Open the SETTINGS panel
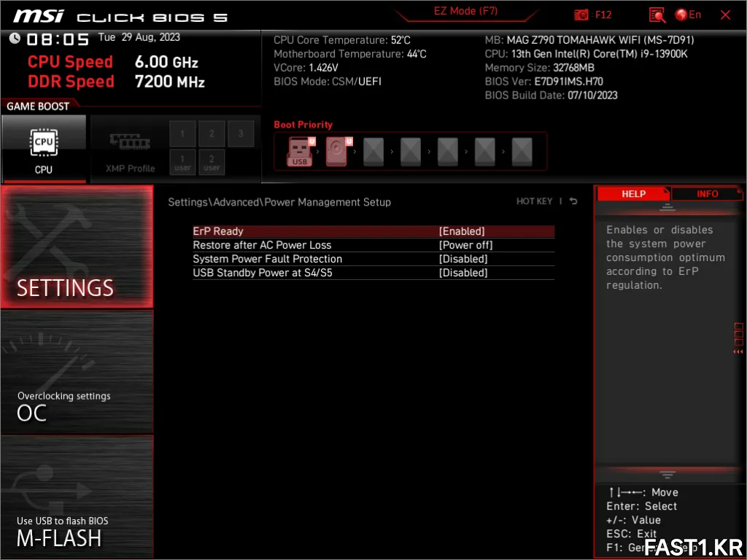The image size is (747, 560). tap(77, 246)
